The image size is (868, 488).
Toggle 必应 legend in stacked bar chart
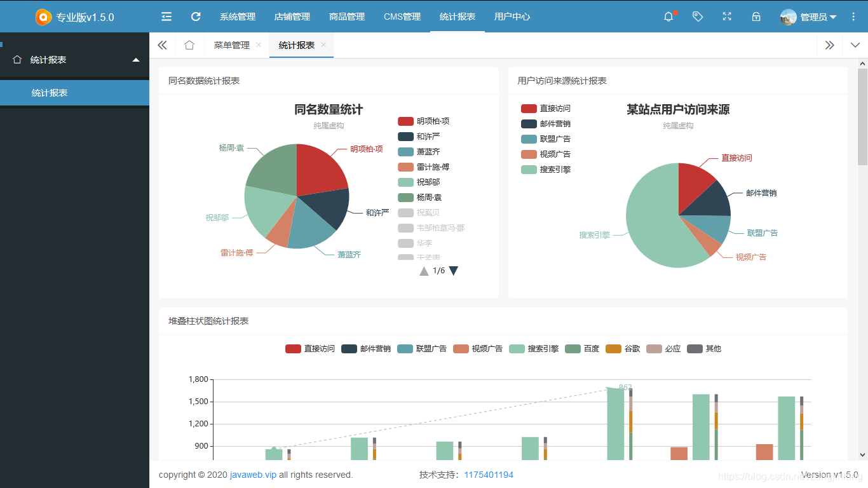(663, 349)
